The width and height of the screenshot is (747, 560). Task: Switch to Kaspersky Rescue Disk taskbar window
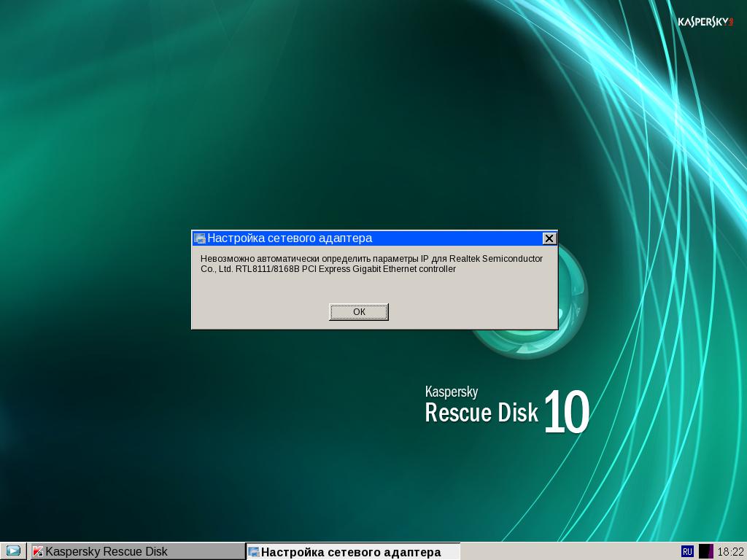pos(136,551)
